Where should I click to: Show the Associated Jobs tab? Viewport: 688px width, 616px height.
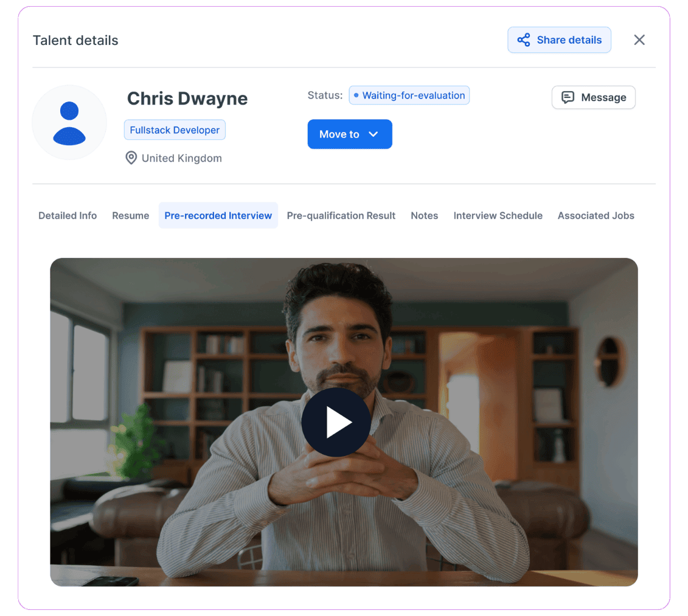coord(596,216)
